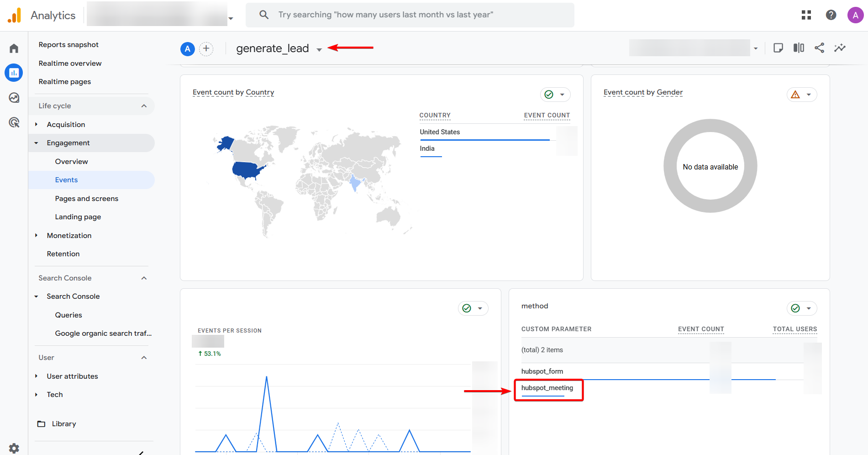Open Retention report
The image size is (868, 455).
click(63, 254)
